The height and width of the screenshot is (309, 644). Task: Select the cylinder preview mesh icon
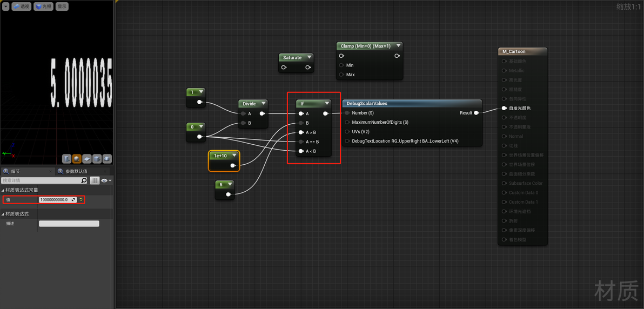click(67, 159)
